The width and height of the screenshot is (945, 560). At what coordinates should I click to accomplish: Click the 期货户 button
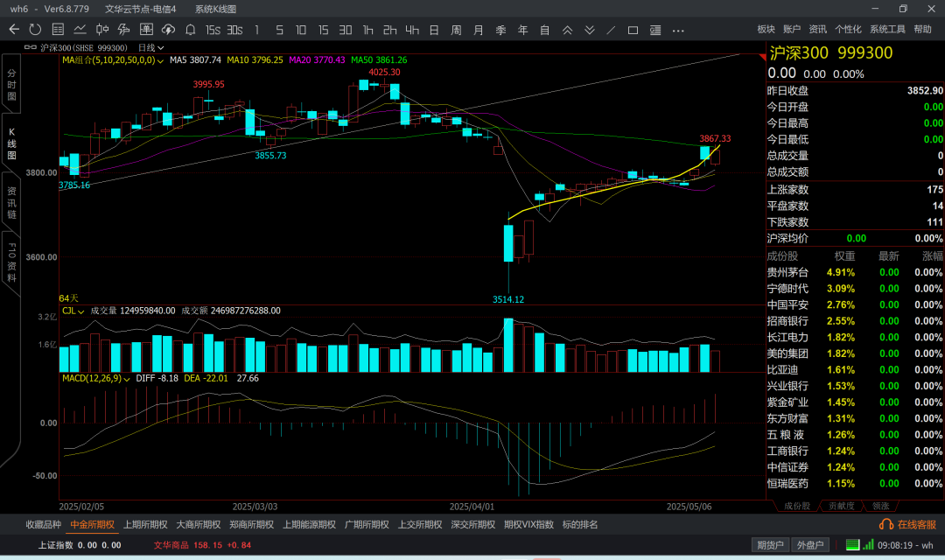coord(770,545)
